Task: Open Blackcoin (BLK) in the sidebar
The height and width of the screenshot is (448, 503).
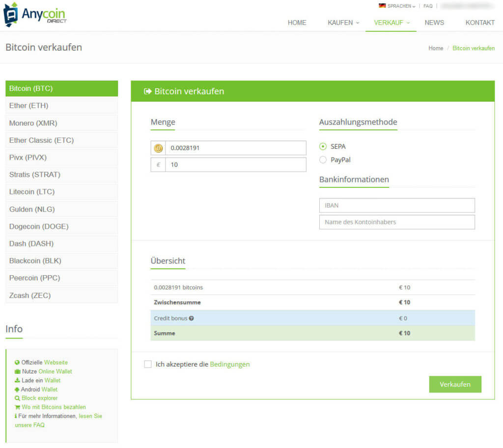Action: pos(61,261)
